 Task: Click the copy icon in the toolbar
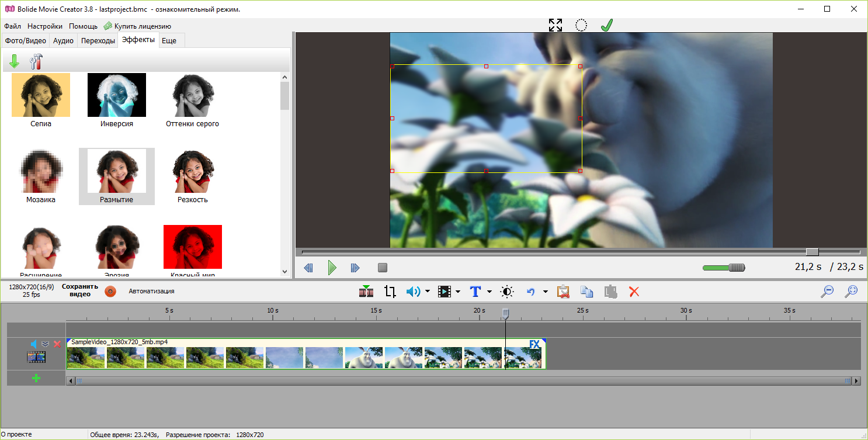[x=586, y=291]
